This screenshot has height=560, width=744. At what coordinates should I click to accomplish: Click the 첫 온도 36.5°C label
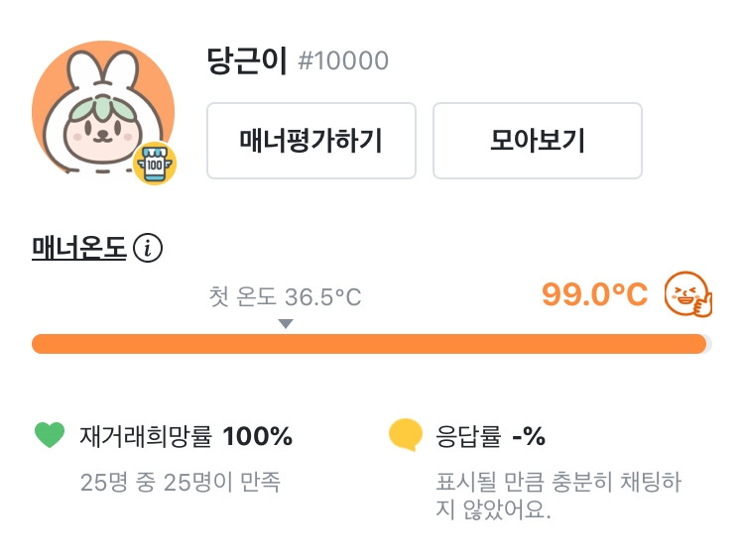tap(285, 297)
